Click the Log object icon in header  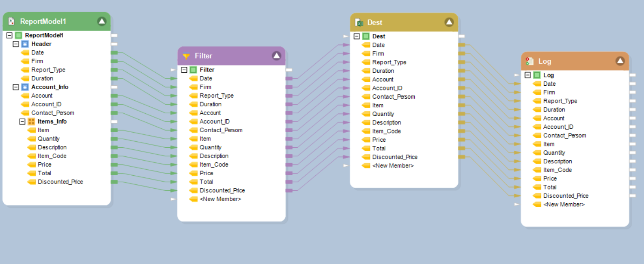(530, 62)
